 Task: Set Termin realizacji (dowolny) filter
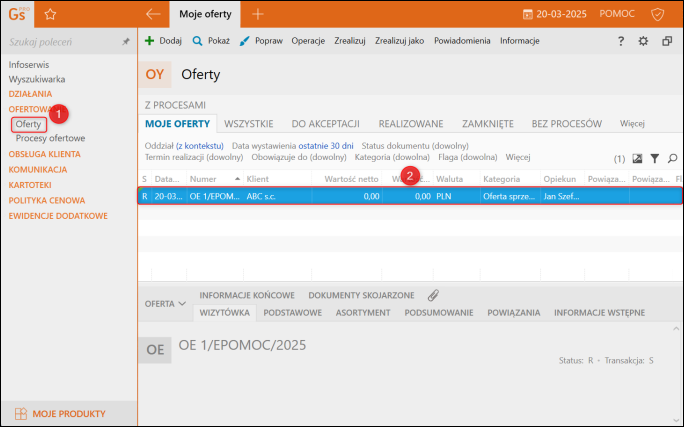point(194,157)
